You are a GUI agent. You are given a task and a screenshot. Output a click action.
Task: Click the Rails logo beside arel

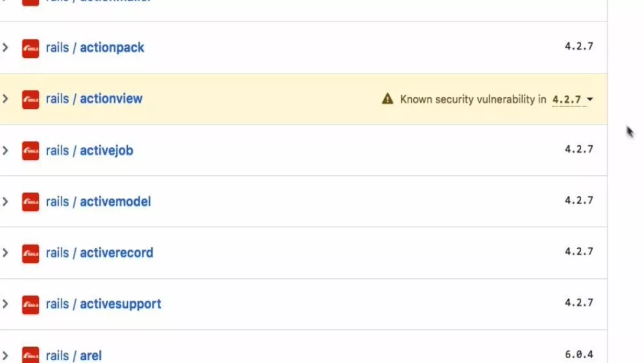(31, 355)
